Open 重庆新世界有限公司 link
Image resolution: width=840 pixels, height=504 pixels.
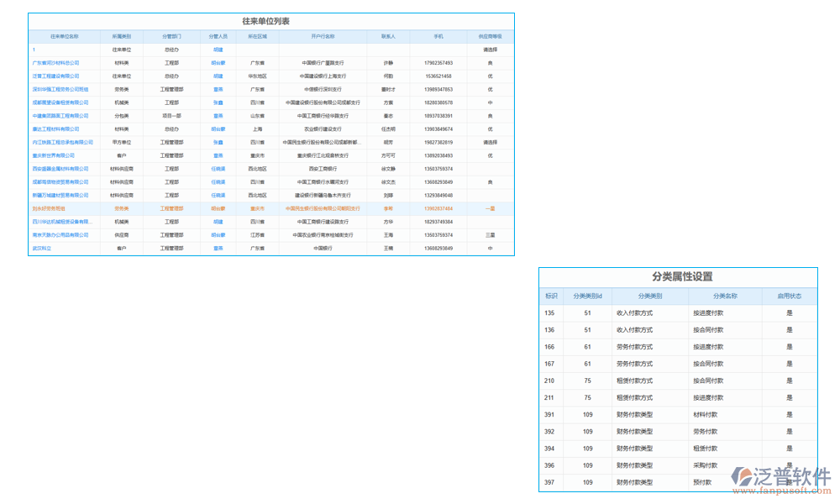54,155
